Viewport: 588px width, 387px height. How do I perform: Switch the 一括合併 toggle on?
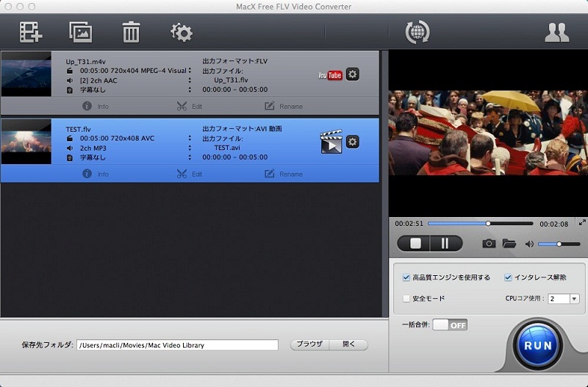450,325
